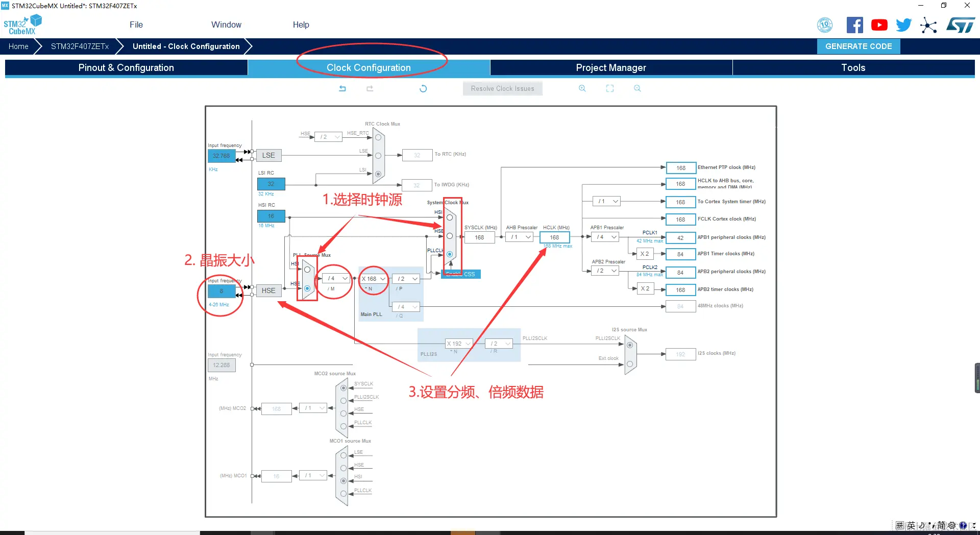The height and width of the screenshot is (535, 980).
Task: Open the ST YouTube channel icon
Action: tap(879, 25)
